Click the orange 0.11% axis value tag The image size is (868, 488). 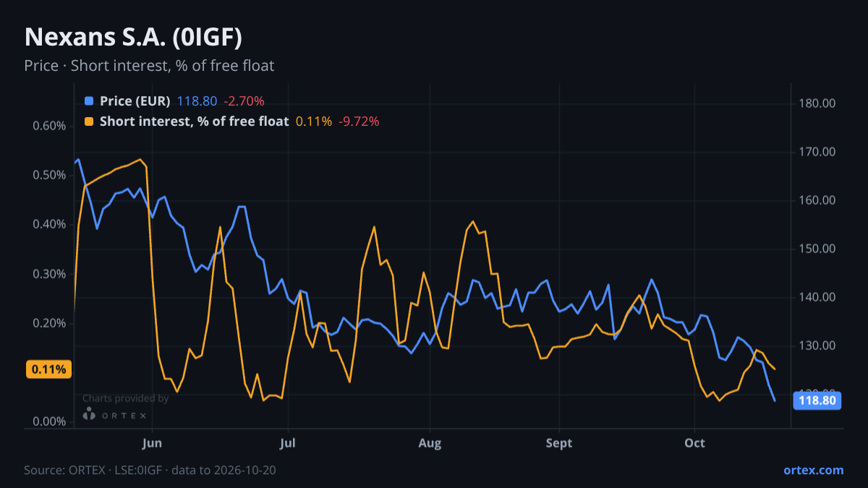tap(49, 369)
